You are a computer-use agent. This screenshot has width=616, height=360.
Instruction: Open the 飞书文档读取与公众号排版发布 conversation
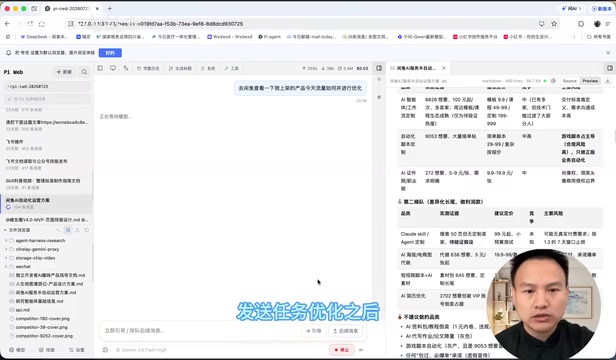(46, 164)
